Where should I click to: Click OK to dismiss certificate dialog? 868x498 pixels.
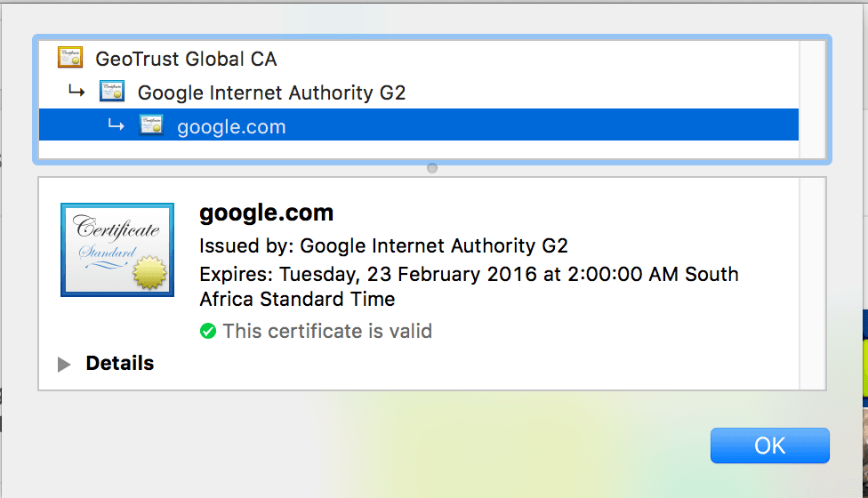770,446
